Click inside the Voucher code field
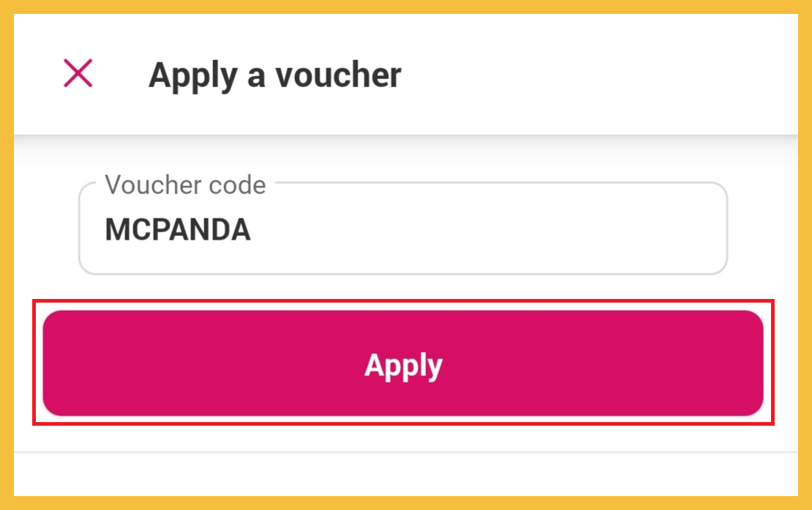Image resolution: width=812 pixels, height=510 pixels. (403, 230)
